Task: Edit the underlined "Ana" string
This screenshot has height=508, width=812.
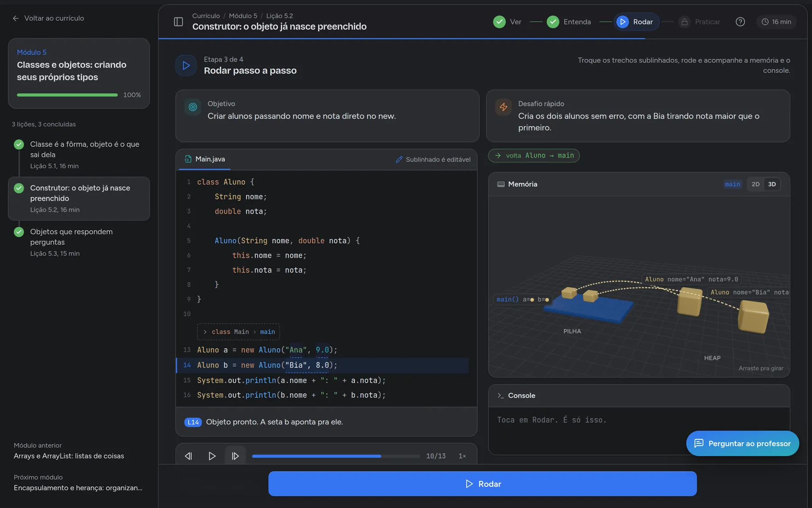Action: [296, 350]
